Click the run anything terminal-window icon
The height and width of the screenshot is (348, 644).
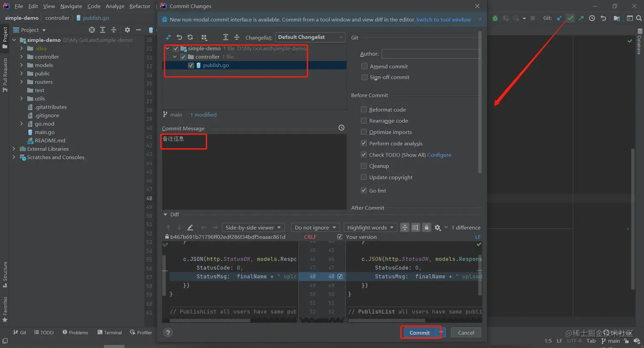click(x=630, y=18)
